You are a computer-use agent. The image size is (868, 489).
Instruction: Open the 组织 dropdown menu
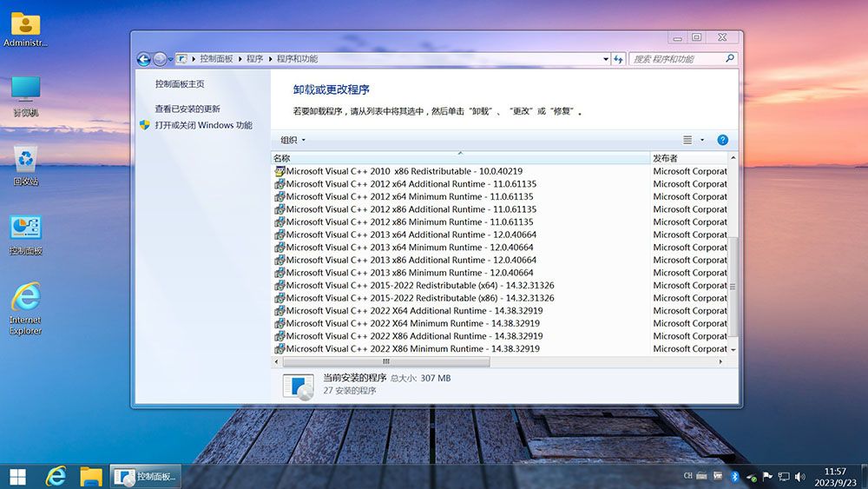pos(293,140)
